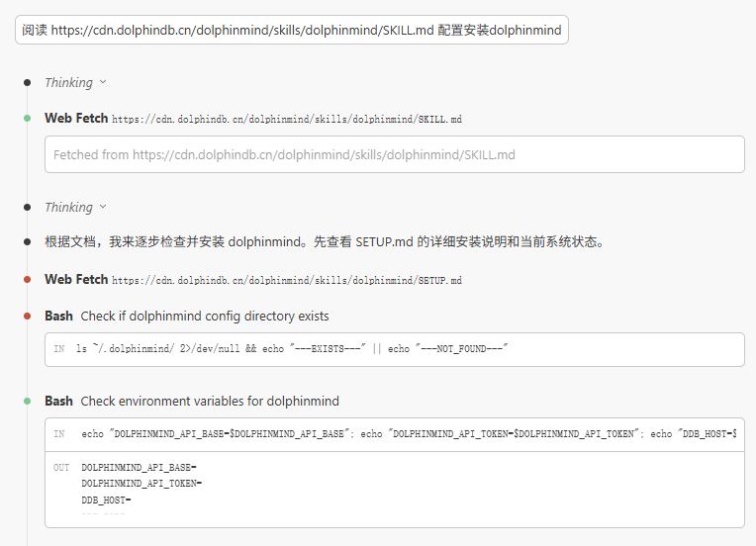Open Bash step 'Check if dolphinmind config directory exists'
Viewport: 756px width, 546px height.
187,317
